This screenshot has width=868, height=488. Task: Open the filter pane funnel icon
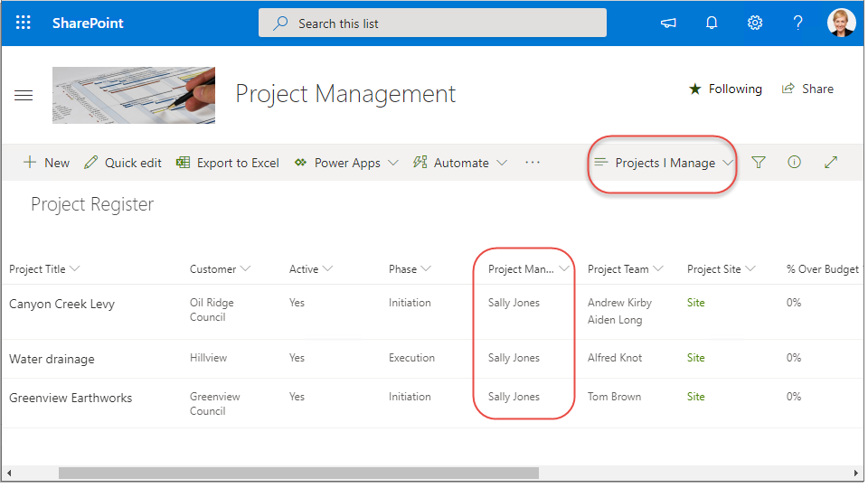coord(759,163)
